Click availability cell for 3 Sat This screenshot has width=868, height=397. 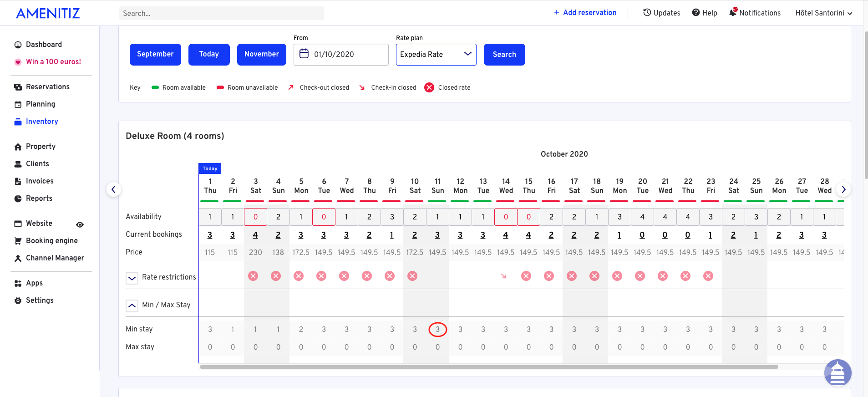pyautogui.click(x=255, y=217)
